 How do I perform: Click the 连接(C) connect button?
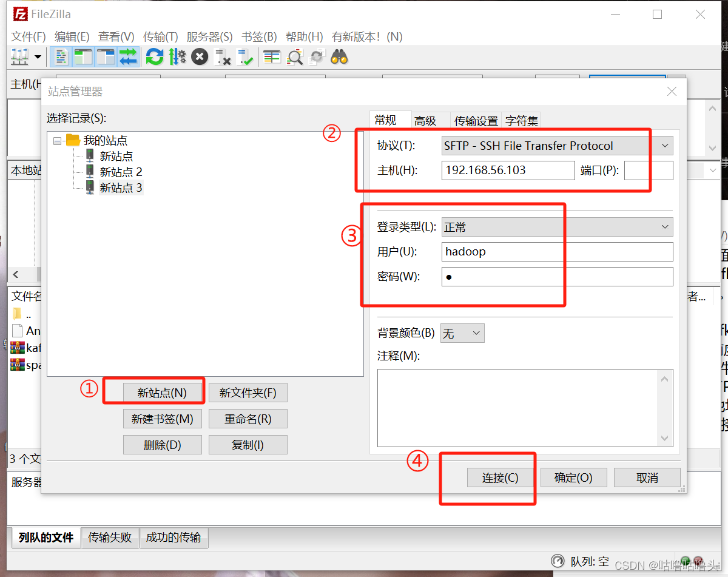(x=500, y=477)
